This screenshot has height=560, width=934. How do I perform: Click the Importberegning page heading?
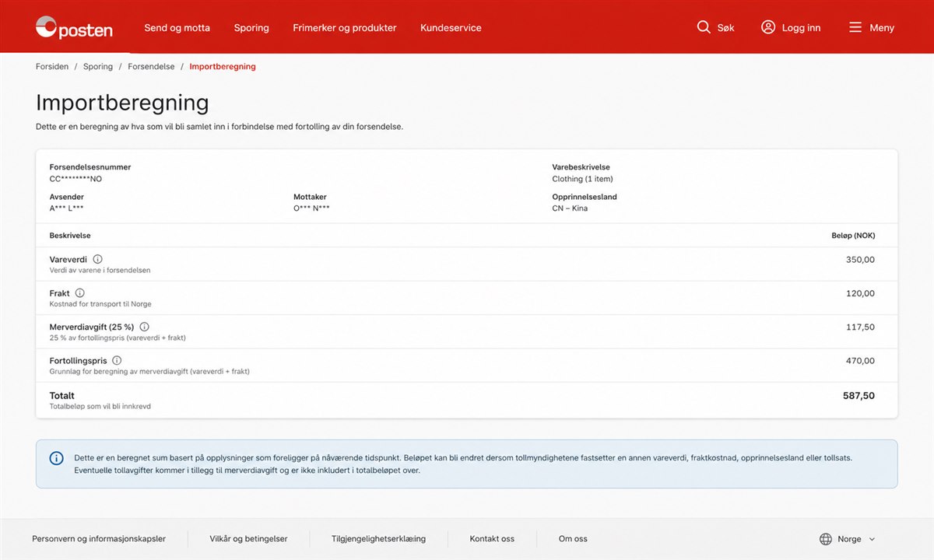coord(122,103)
